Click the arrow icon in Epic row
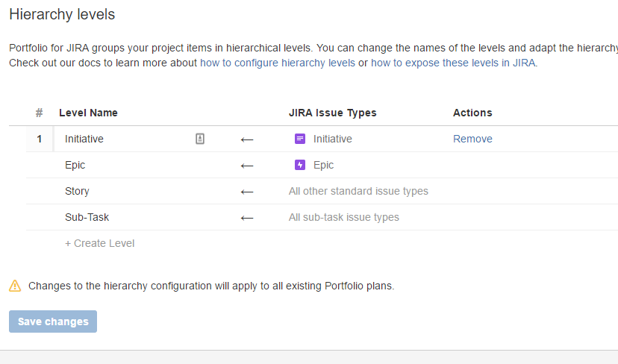Screen dimensions: 618x364 tap(247, 166)
